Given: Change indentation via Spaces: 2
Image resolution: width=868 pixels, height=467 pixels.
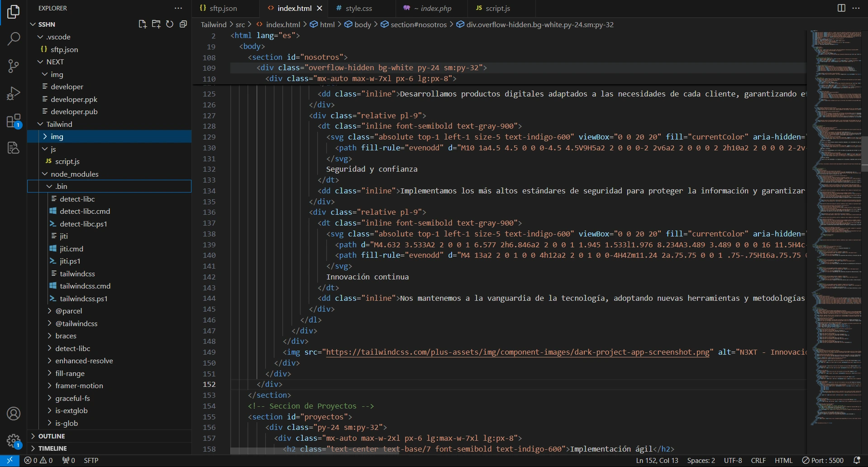Looking at the screenshot, I should (x=701, y=460).
